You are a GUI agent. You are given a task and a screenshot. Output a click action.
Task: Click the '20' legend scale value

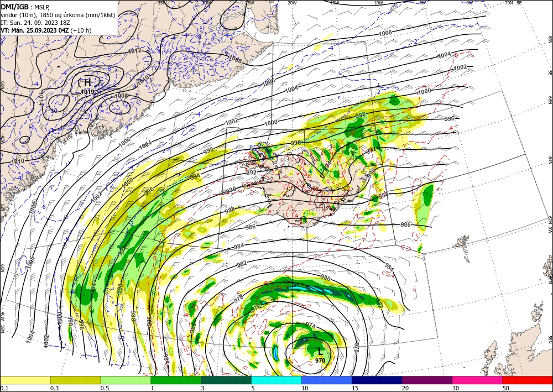405,388
